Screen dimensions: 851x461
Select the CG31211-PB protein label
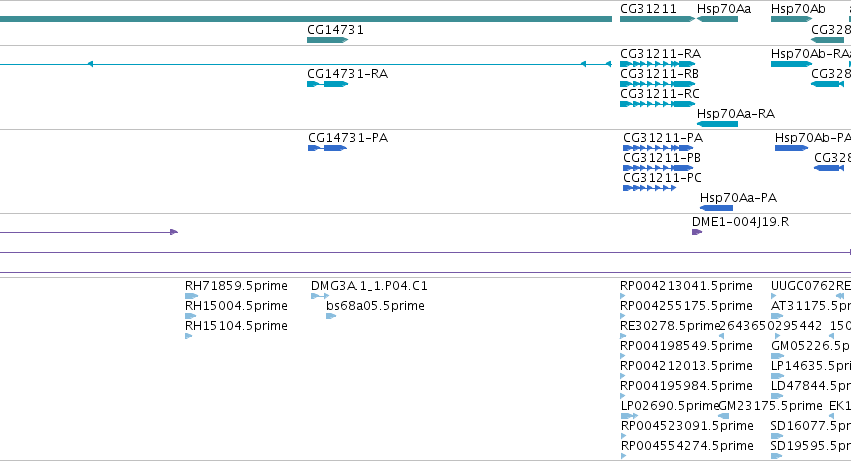click(662, 158)
